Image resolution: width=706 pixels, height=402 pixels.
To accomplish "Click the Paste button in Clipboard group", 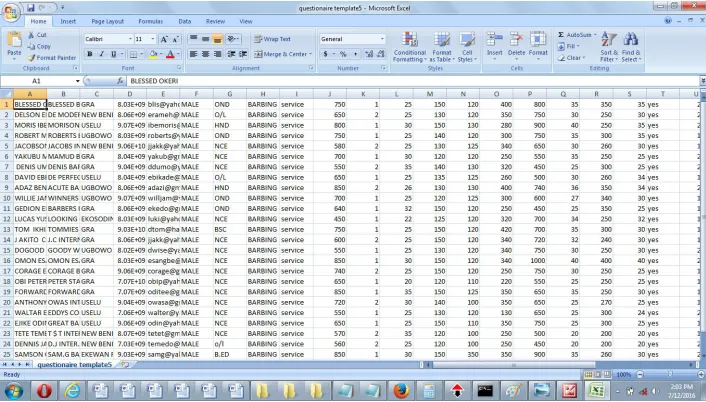I will [14, 45].
